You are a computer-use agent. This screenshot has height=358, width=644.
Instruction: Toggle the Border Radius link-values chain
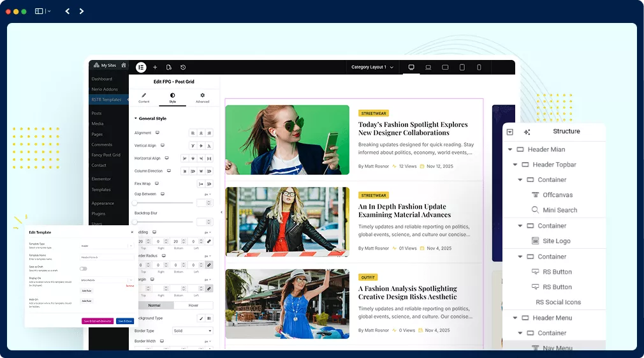pyautogui.click(x=209, y=265)
